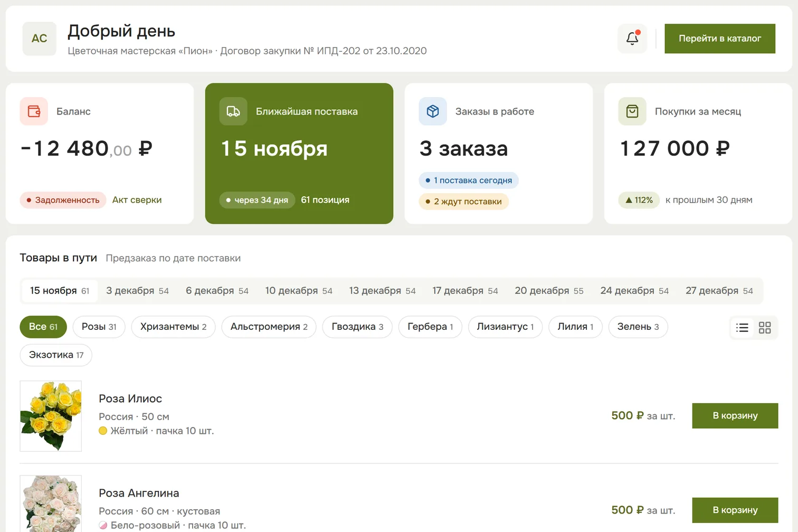
Task: Switch to grid view
Action: [765, 328]
